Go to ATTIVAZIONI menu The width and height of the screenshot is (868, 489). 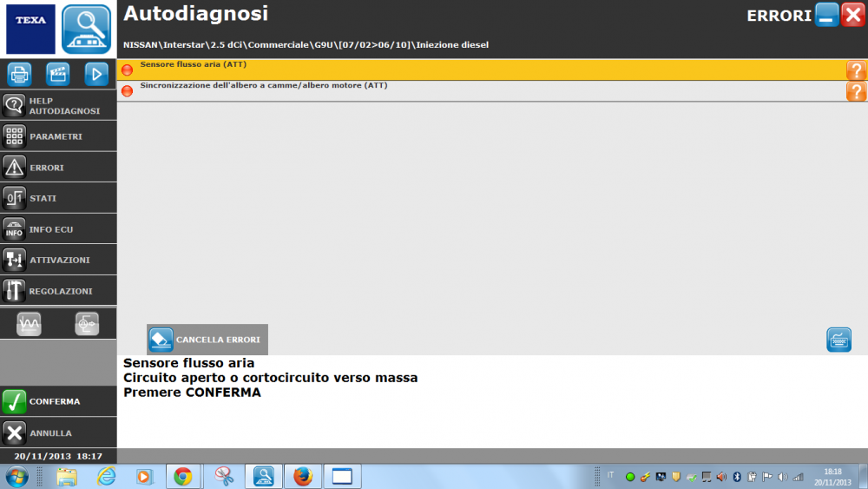pyautogui.click(x=58, y=260)
